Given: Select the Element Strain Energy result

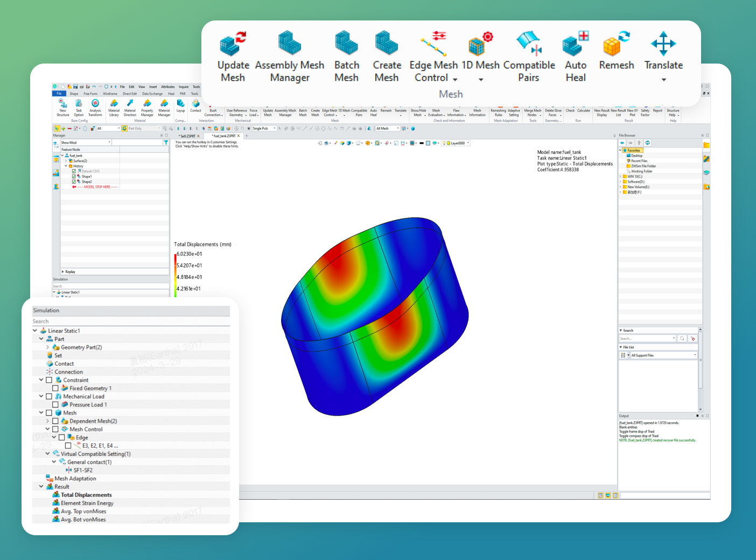Looking at the screenshot, I should [87, 503].
